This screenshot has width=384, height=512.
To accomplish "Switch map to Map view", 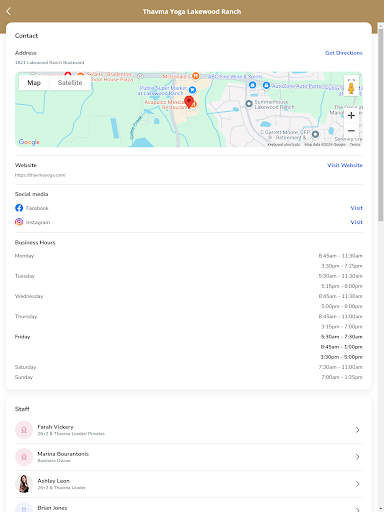I will pos(34,83).
